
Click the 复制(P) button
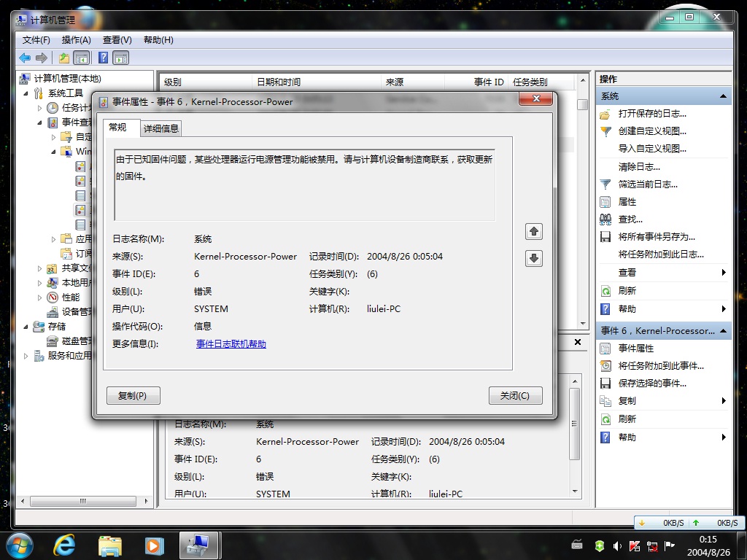[x=133, y=396]
